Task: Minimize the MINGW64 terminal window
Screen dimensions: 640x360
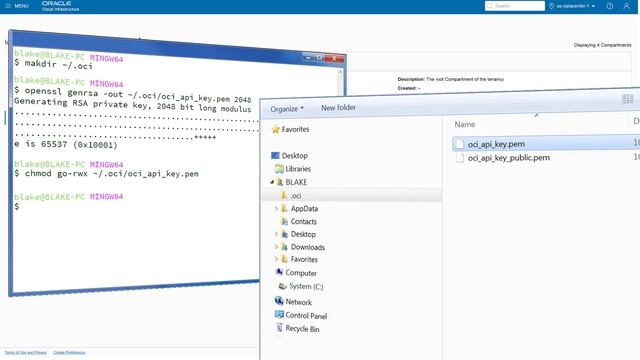Action: pyautogui.click(x=309, y=58)
